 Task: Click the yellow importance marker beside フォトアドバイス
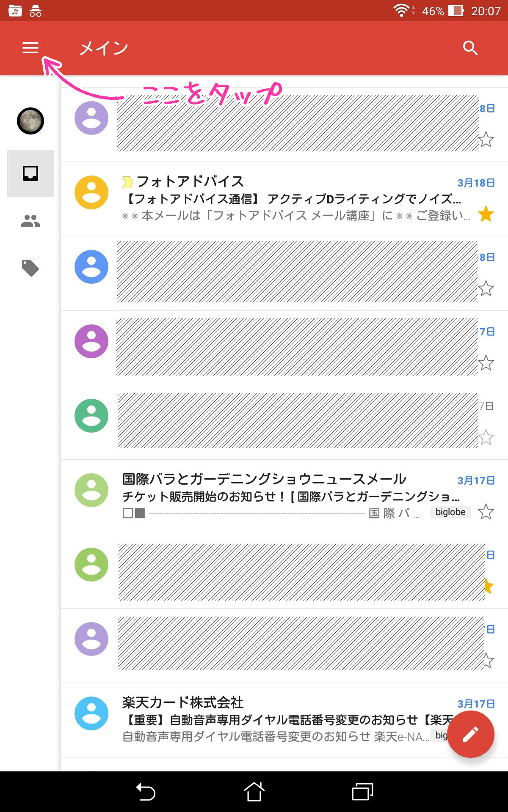click(127, 182)
